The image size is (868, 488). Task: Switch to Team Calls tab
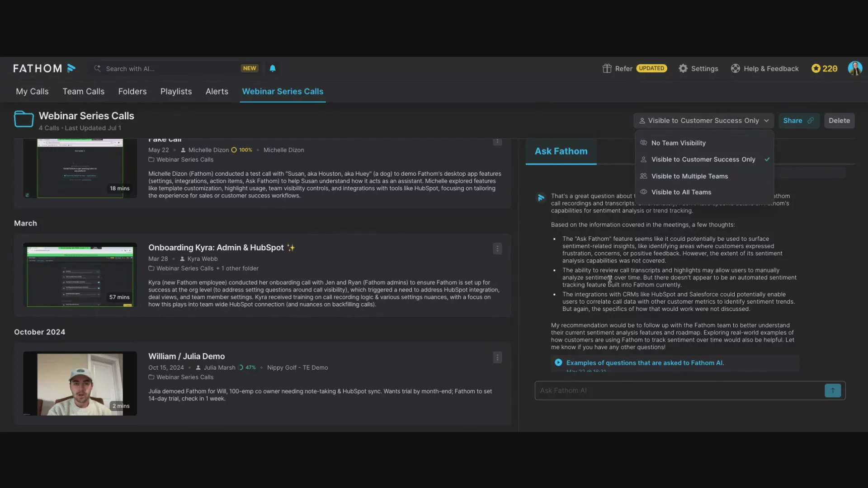pyautogui.click(x=84, y=91)
